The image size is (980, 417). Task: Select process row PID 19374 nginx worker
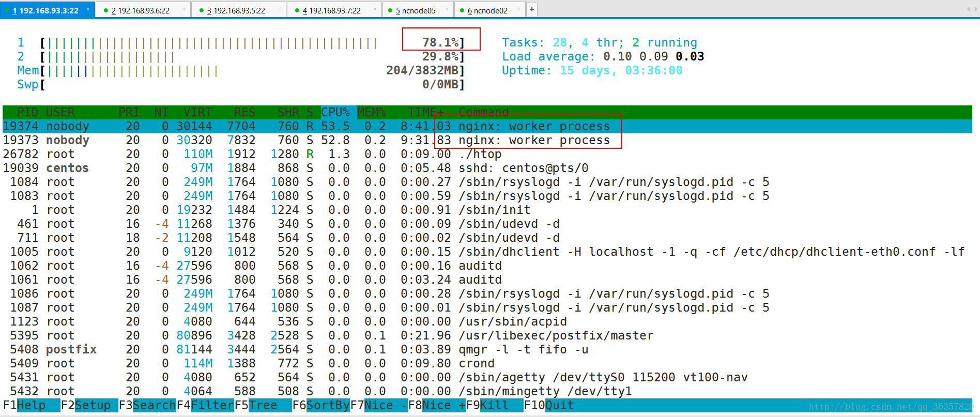tap(487, 126)
